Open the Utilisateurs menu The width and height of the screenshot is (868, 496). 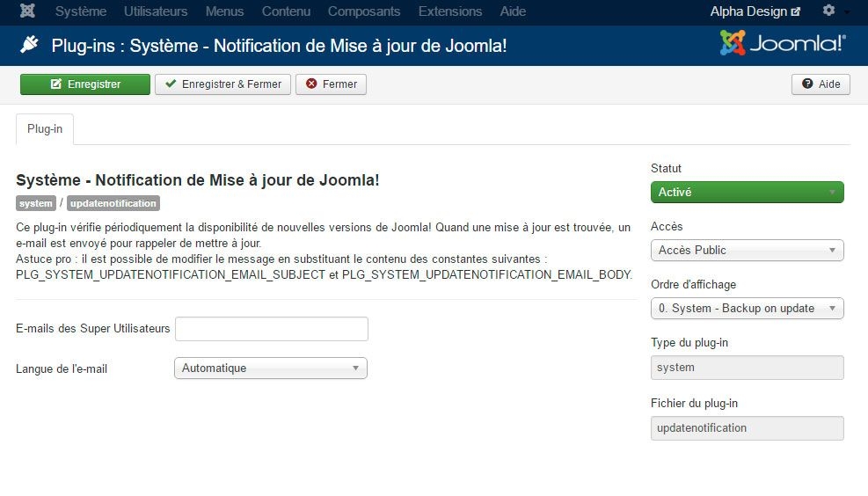pyautogui.click(x=156, y=11)
